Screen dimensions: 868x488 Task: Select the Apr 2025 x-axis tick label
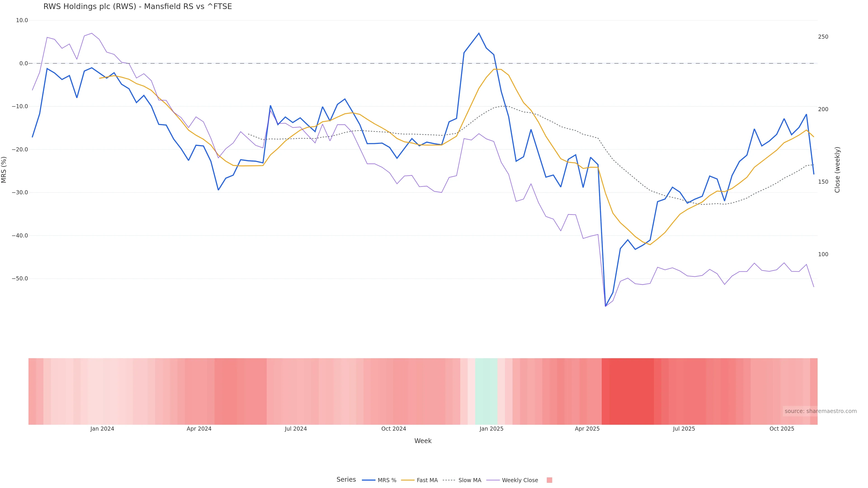[587, 429]
